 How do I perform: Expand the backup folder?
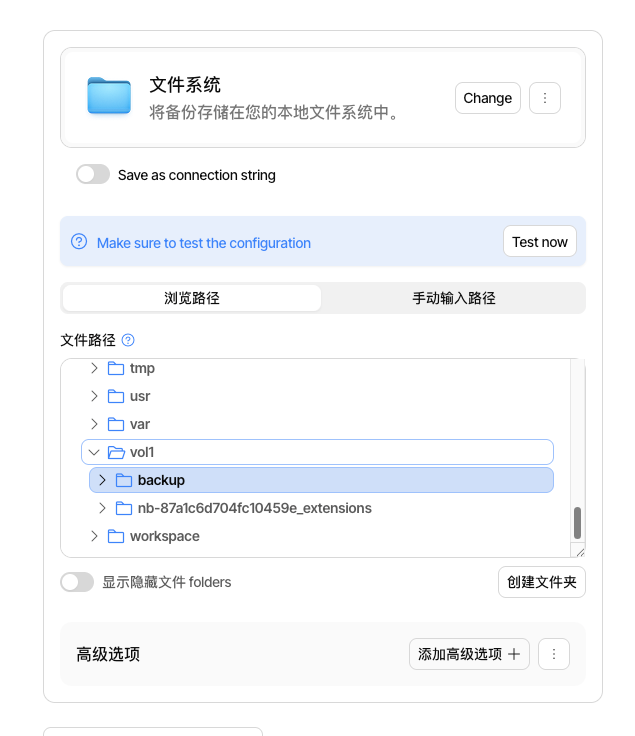102,480
